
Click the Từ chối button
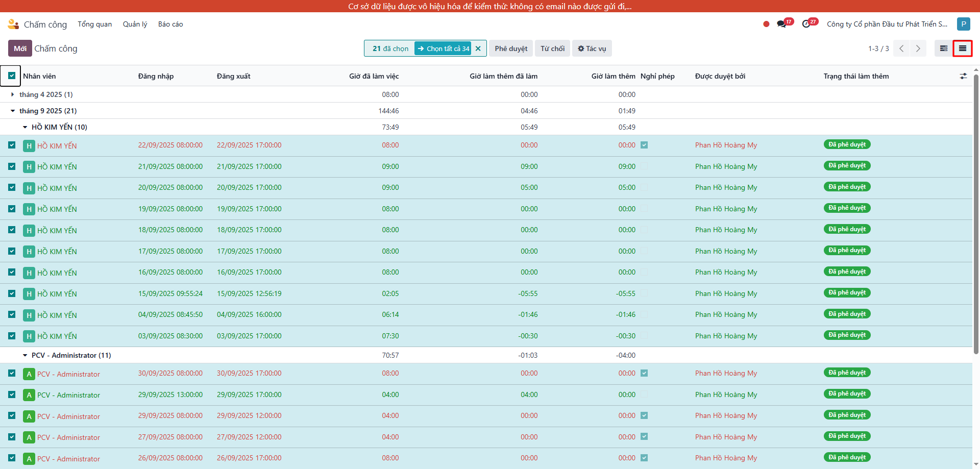[x=552, y=48]
